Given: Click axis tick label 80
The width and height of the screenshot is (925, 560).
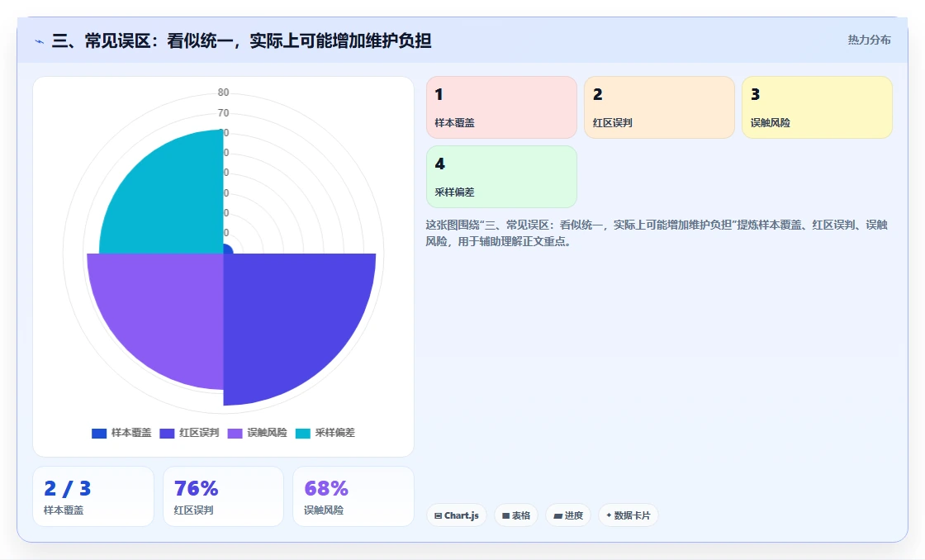Looking at the screenshot, I should click(x=223, y=92).
